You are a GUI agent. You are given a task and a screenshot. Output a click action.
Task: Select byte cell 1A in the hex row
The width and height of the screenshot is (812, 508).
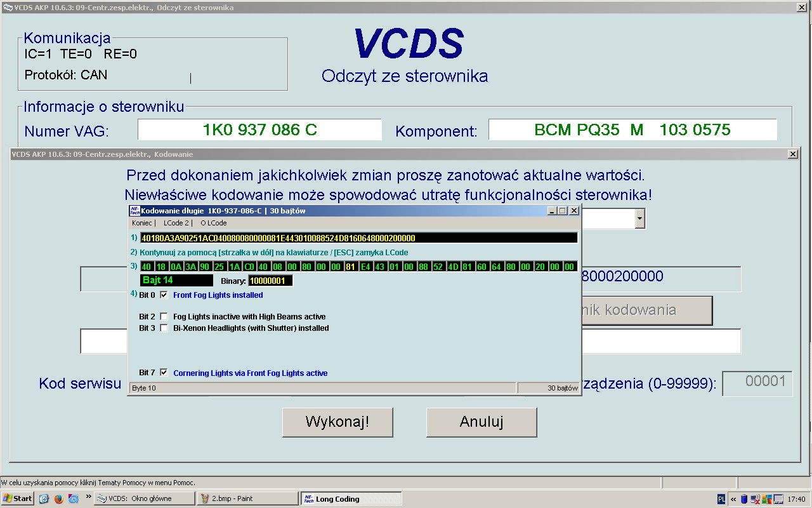point(234,267)
